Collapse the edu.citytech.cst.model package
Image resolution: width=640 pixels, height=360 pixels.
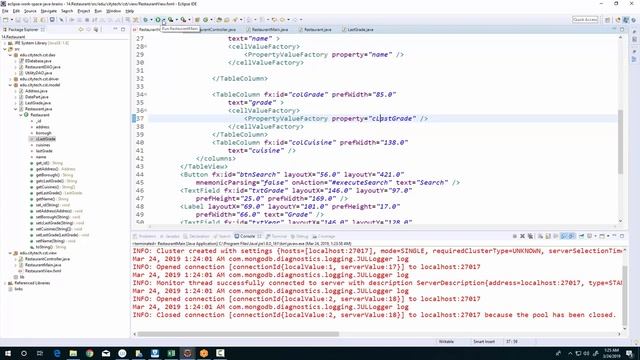[x=10, y=85]
